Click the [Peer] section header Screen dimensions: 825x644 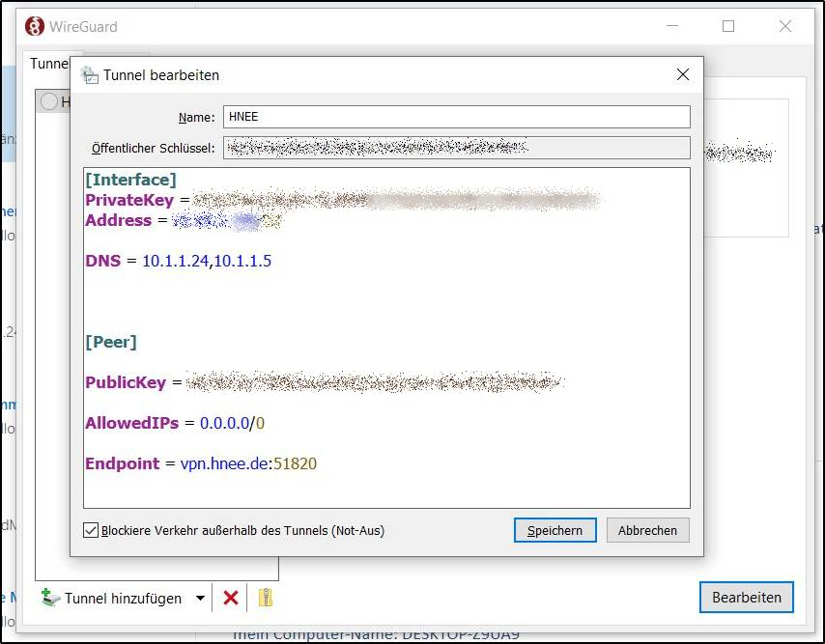pyautogui.click(x=111, y=342)
